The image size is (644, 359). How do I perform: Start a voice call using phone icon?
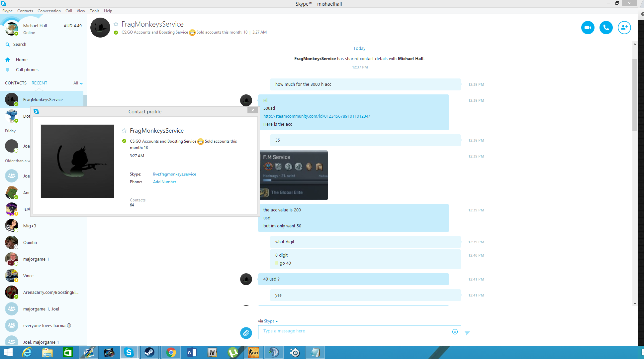click(x=606, y=28)
